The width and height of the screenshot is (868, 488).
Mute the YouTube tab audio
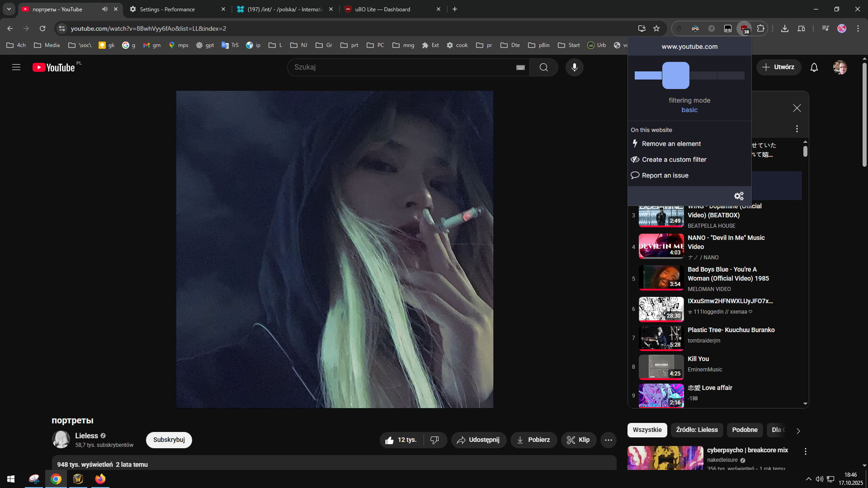click(x=105, y=9)
